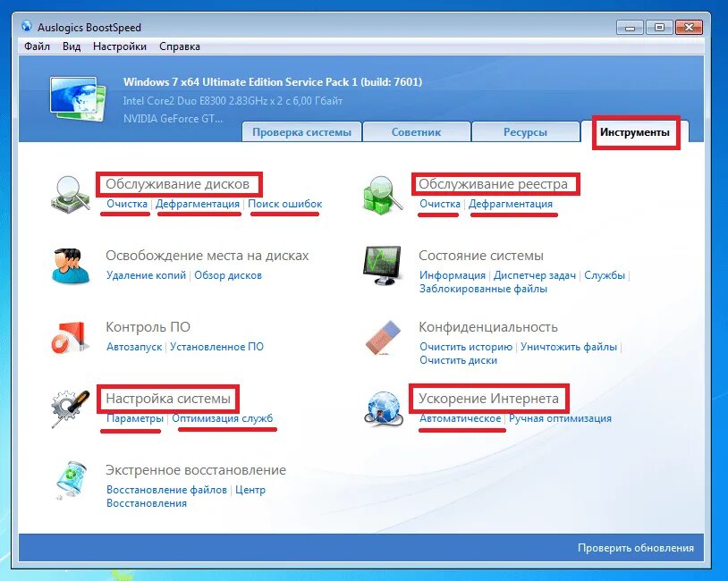Screen dimensions: 728x581
Task: Click the Internet speedup globe icon
Action: pos(383,408)
